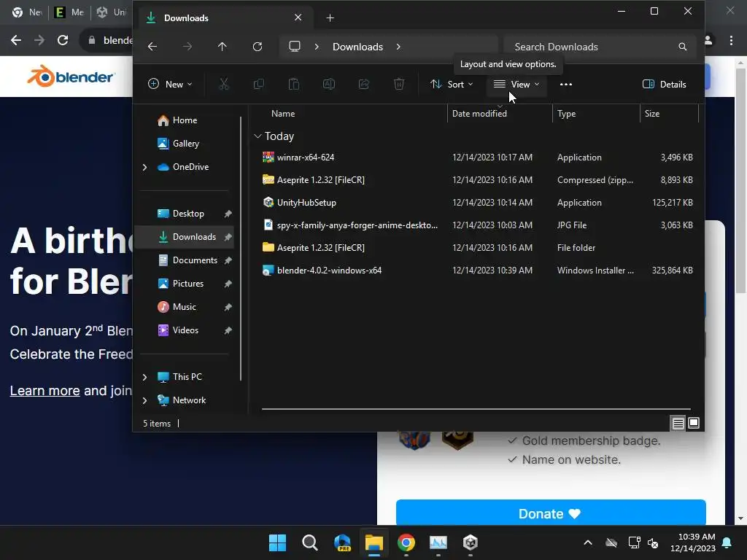
Task: Select Downloads in the navigation pane
Action: tap(185, 237)
